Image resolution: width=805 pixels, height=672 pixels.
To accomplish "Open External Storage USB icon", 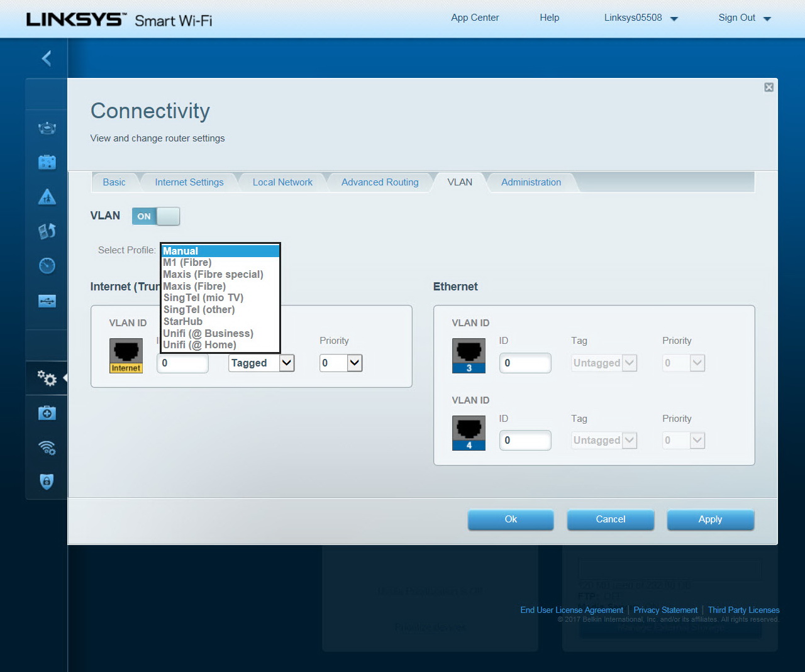I will (47, 300).
